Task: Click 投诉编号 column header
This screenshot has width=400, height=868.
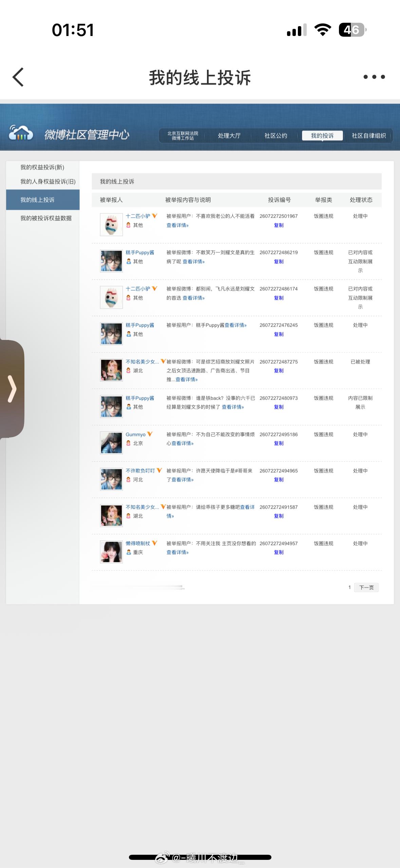Action: 279,200
